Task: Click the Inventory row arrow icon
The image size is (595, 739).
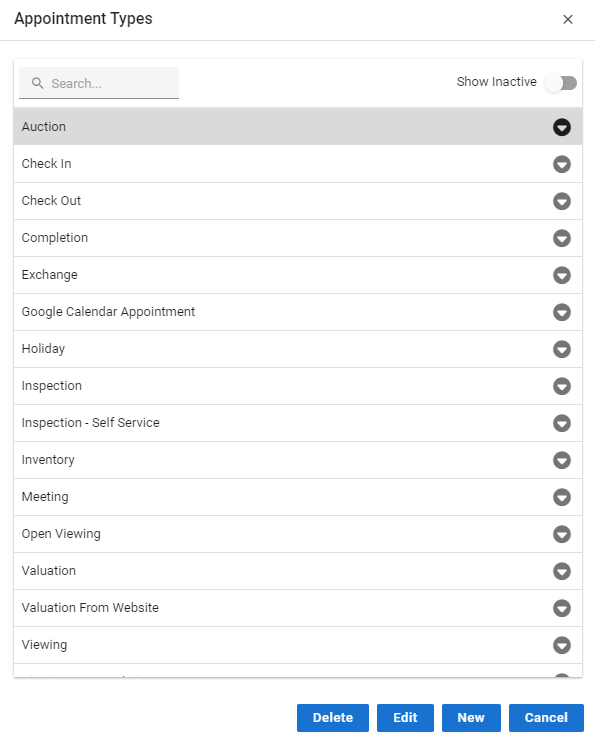Action: click(562, 460)
